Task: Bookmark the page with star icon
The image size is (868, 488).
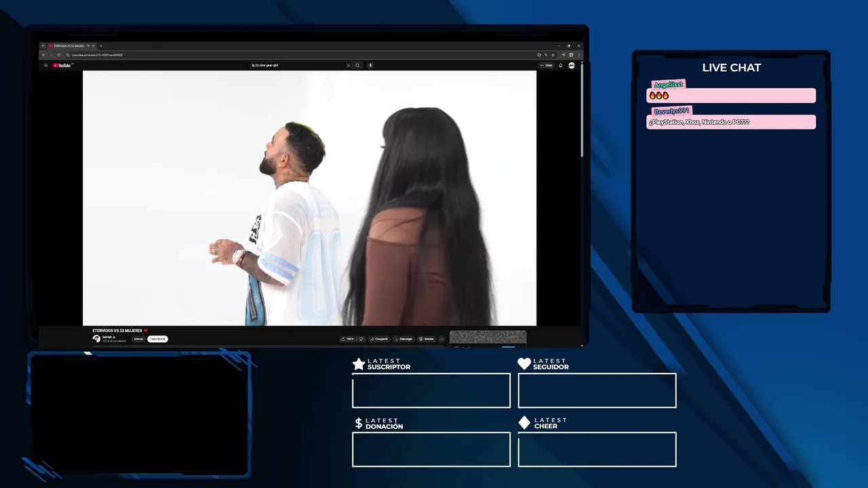Action: [553, 55]
